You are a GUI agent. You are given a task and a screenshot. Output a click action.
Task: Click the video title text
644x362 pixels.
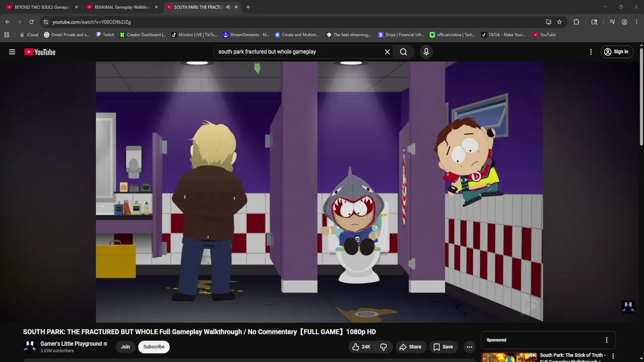tap(199, 332)
